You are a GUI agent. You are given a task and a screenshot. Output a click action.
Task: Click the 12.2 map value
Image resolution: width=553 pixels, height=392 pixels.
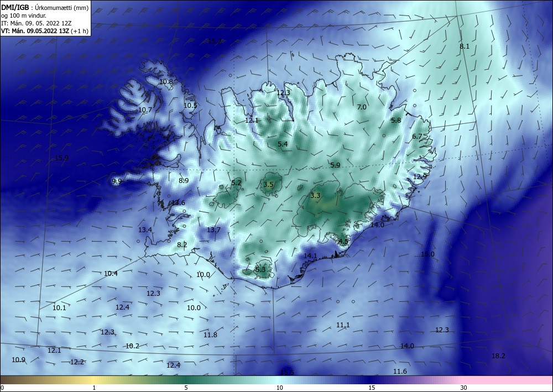[77, 362]
